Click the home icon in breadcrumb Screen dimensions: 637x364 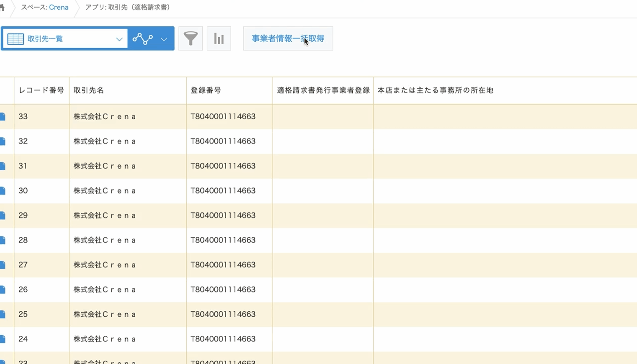2,8
